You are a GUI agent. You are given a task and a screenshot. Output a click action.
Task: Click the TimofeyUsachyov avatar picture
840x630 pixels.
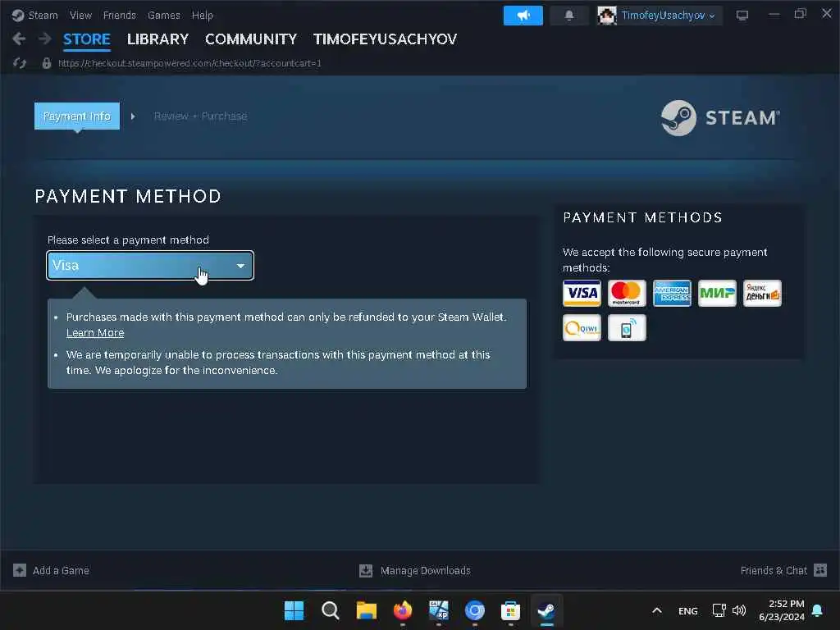pyautogui.click(x=607, y=16)
